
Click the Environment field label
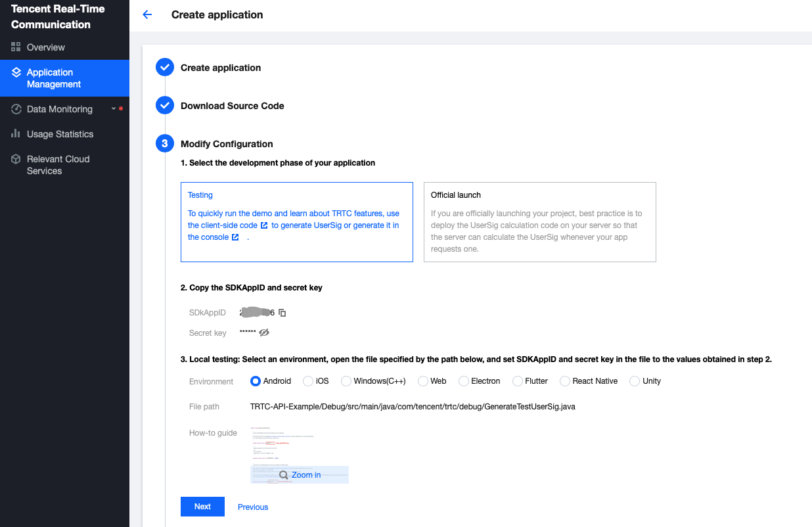click(211, 382)
